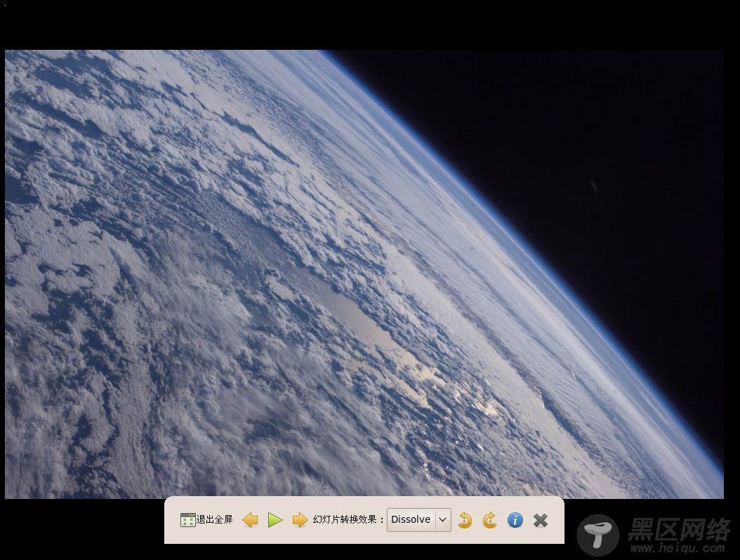Viewport: 740px width, 560px height.
Task: Rotate image clockwise
Action: 490,520
